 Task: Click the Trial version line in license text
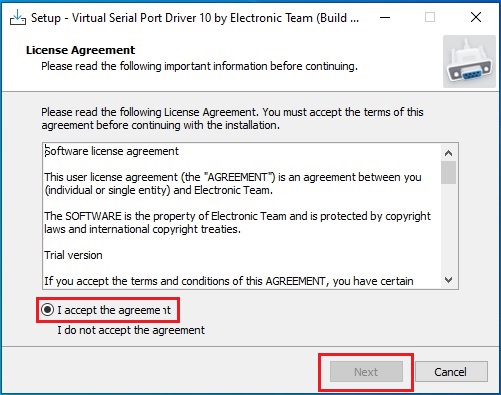73,255
